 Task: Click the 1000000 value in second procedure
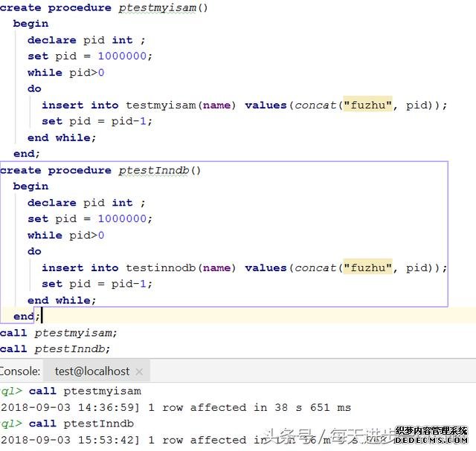point(125,219)
